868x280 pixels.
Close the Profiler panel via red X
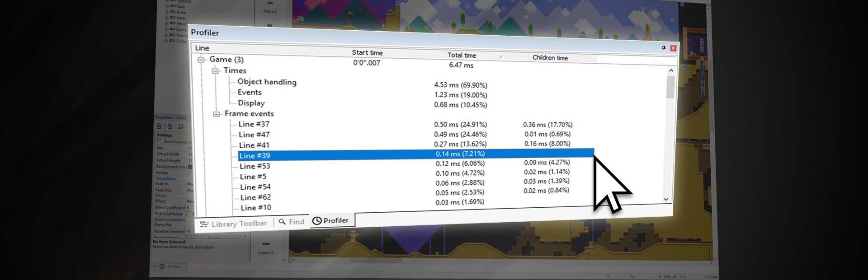pyautogui.click(x=673, y=48)
